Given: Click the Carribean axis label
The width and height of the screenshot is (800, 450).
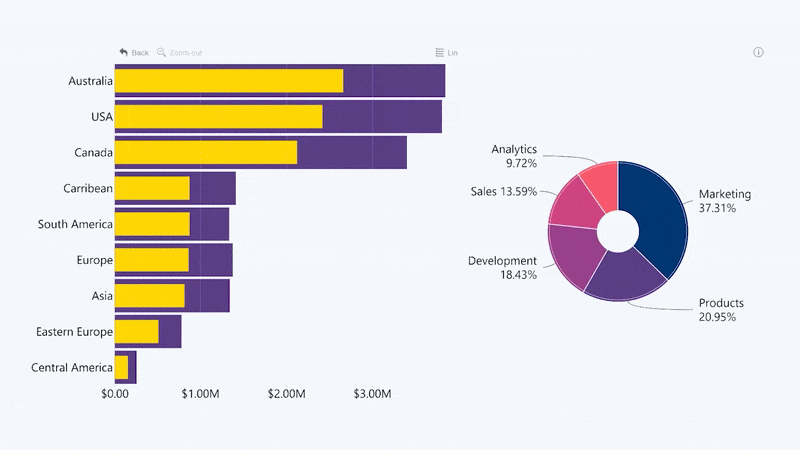Looking at the screenshot, I should (88, 188).
